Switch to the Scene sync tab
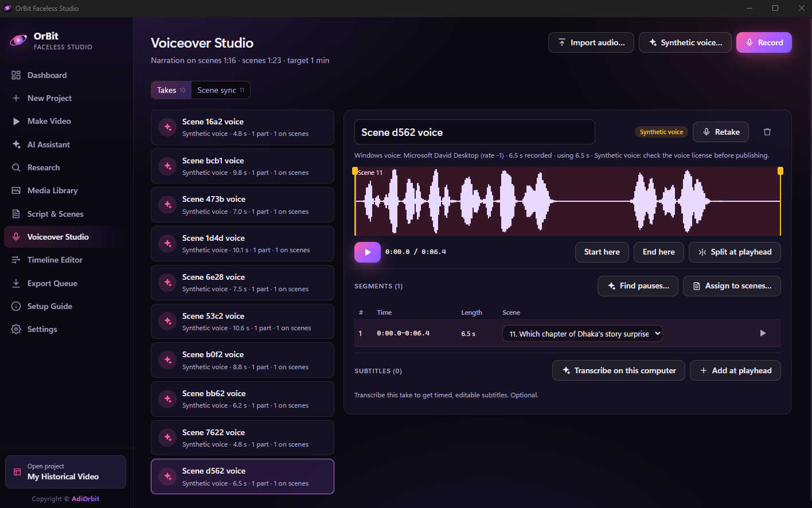The image size is (812, 508). tap(221, 90)
